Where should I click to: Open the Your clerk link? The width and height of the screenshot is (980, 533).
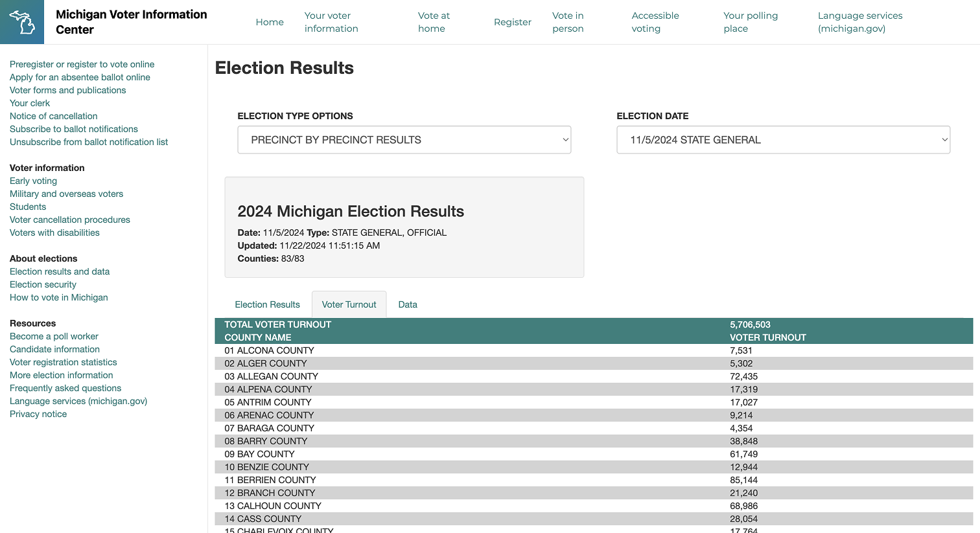click(x=30, y=103)
